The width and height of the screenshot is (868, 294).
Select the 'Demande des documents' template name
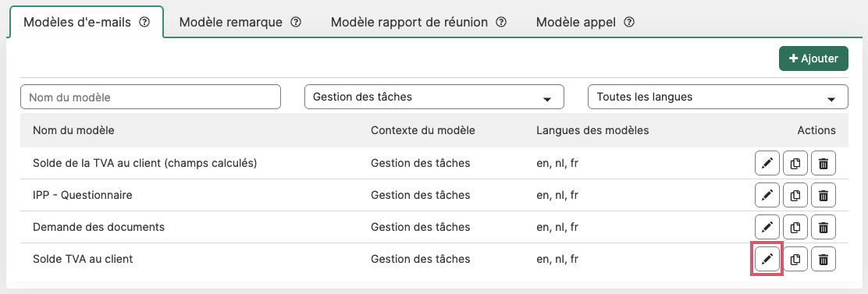(x=98, y=227)
